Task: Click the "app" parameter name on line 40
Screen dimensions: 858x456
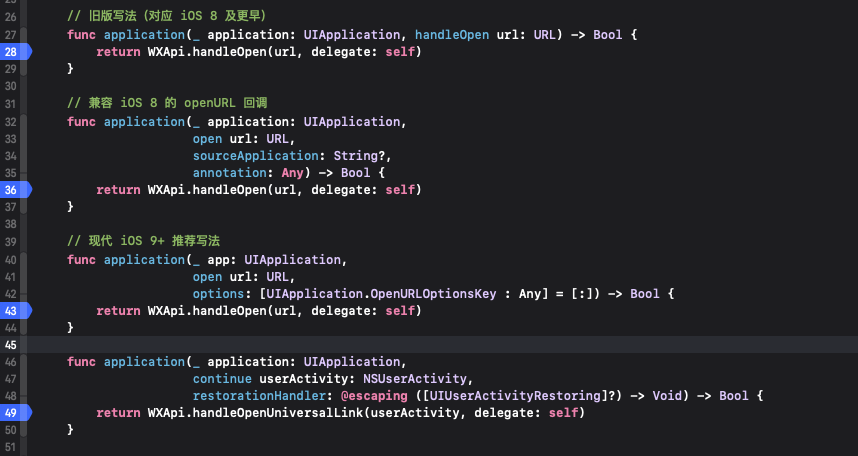Action: click(x=218, y=261)
